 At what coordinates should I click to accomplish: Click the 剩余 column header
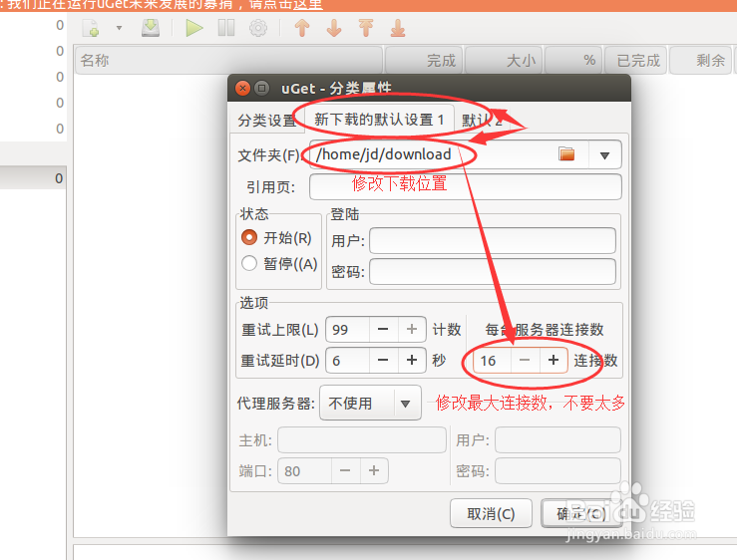tap(700, 60)
